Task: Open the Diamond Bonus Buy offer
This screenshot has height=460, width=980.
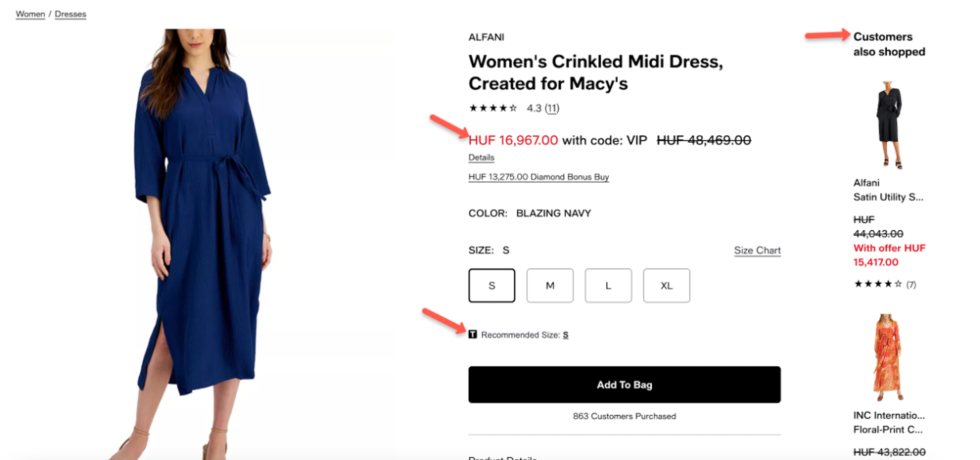Action: 538,177
